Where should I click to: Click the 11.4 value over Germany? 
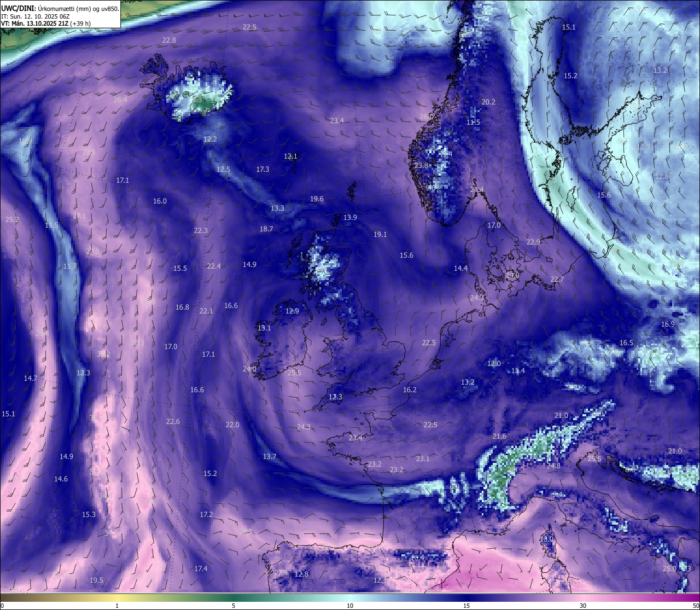click(x=518, y=370)
